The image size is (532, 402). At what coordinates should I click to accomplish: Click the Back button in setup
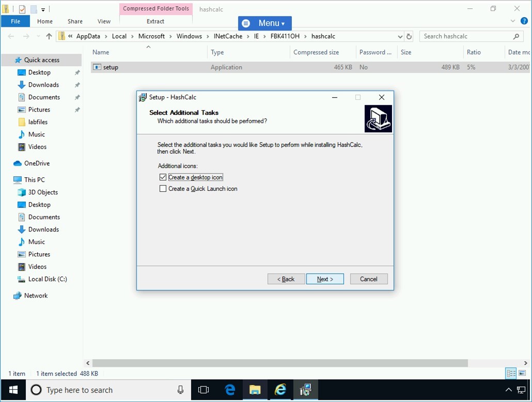tap(286, 279)
